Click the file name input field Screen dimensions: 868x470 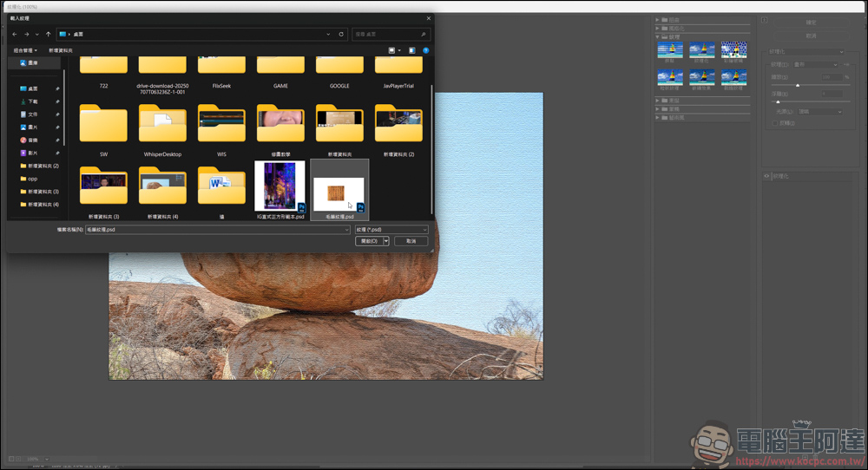218,230
